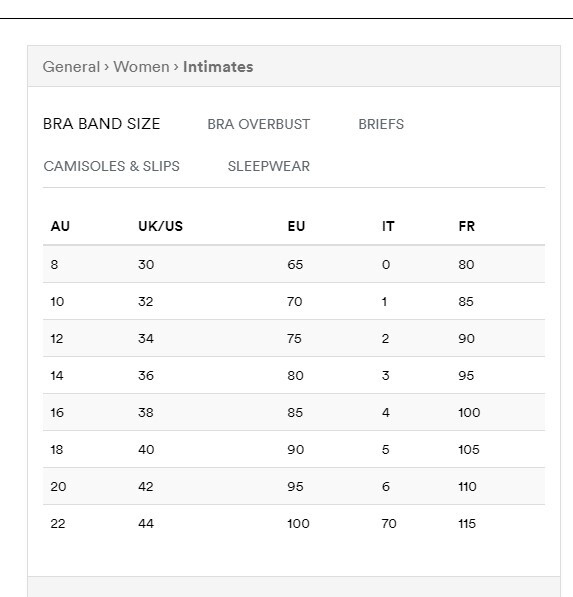Switch to the BRA OVERBUST tab

[259, 124]
